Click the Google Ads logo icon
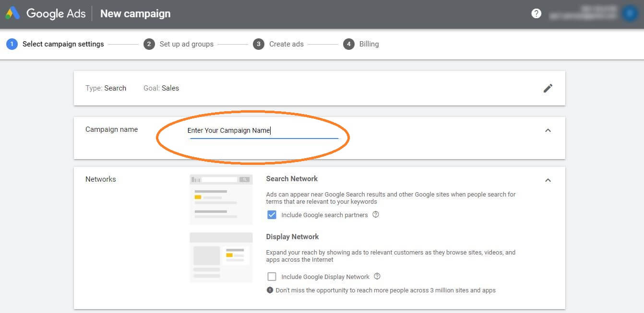Screen dimensions: 644x313 [12, 13]
